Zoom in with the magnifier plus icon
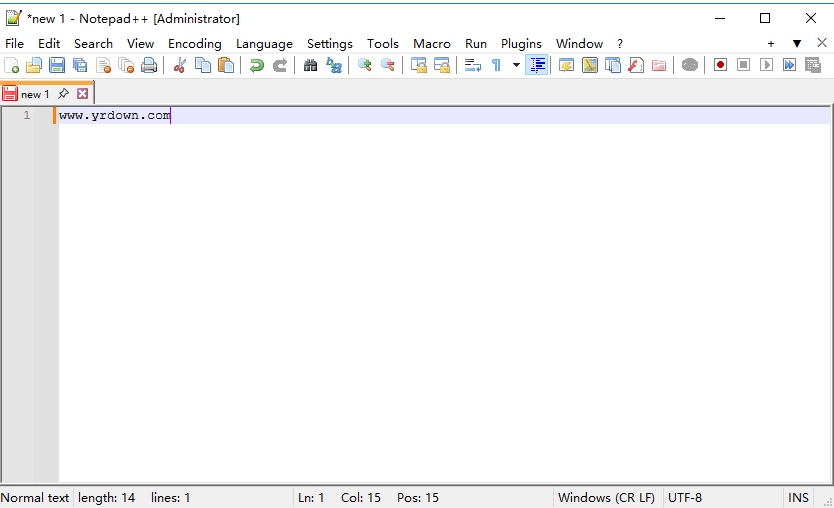This screenshot has width=834, height=508. [x=365, y=65]
